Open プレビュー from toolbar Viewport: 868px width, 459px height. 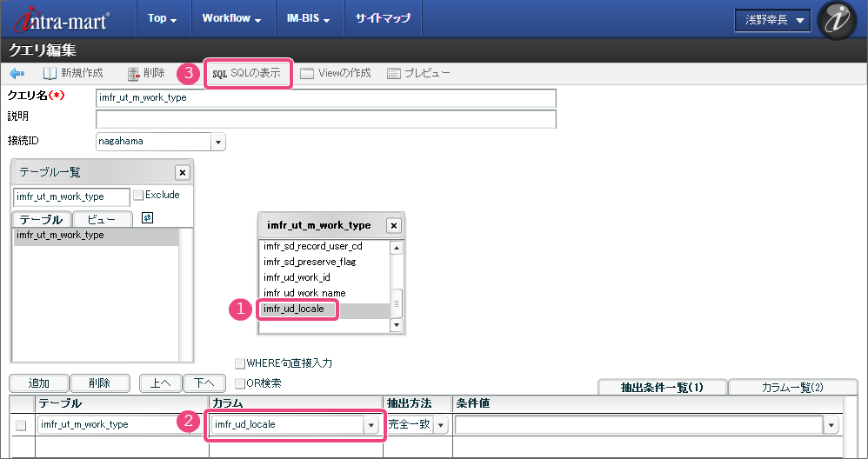coord(418,73)
